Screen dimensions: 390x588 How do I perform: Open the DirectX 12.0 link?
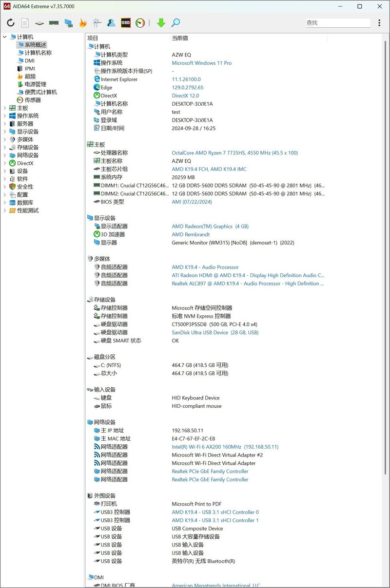coord(185,95)
